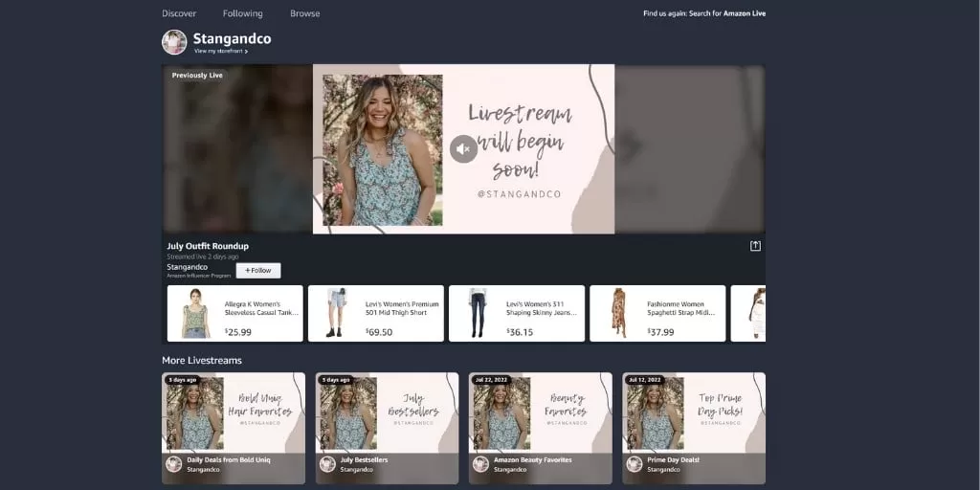Click the July Outfit Roundup title

click(x=208, y=246)
